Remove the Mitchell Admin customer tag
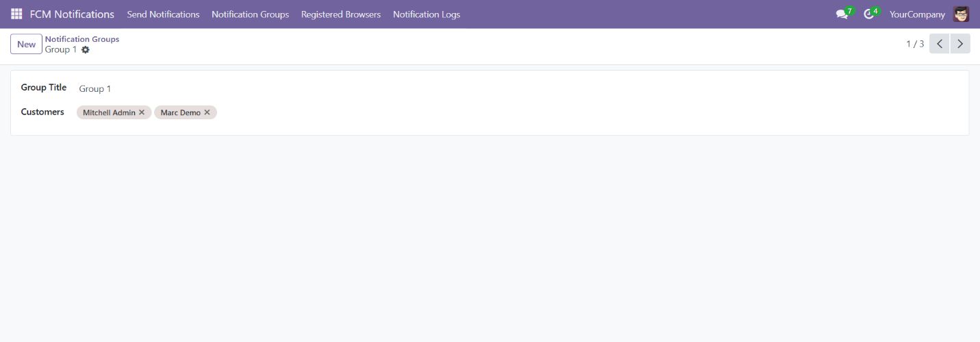 142,112
